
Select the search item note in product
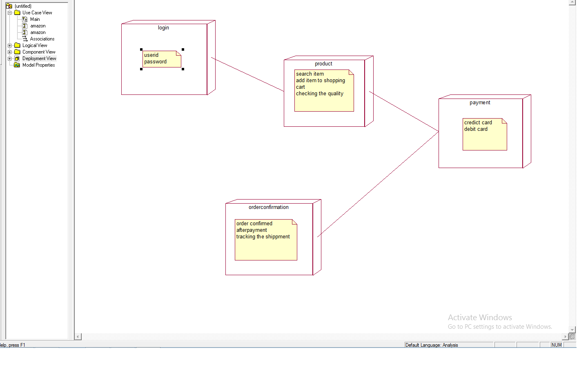click(x=324, y=90)
